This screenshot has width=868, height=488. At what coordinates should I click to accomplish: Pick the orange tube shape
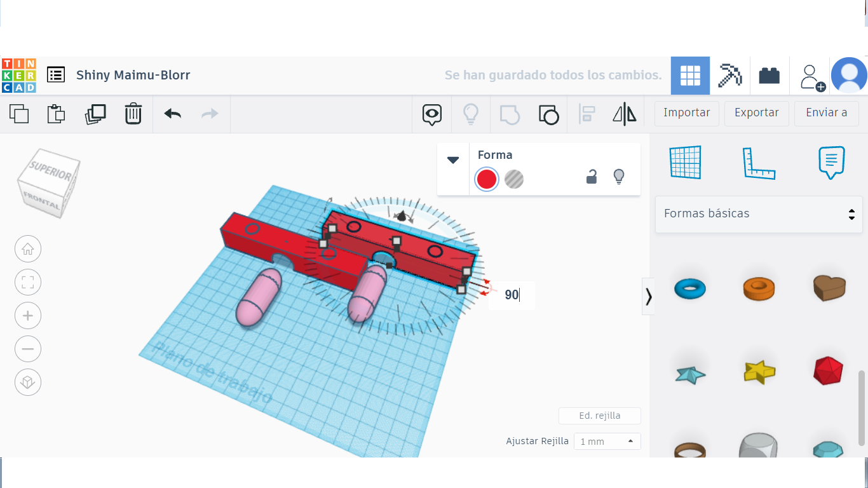[x=759, y=288]
